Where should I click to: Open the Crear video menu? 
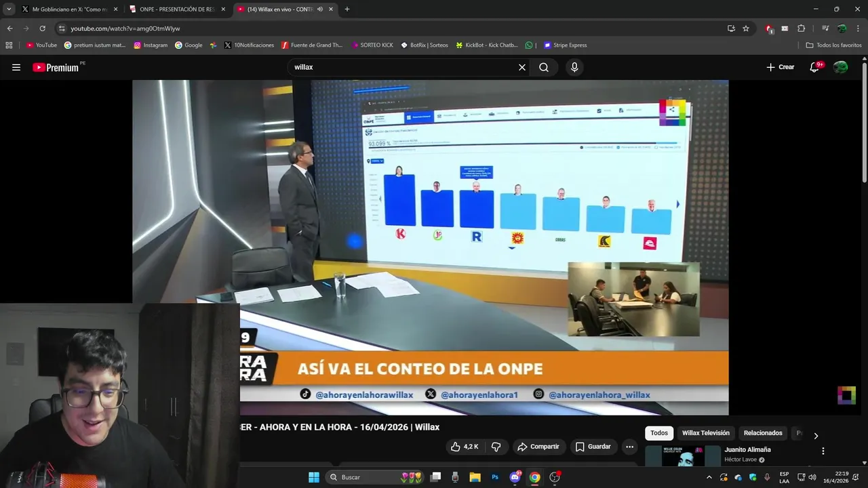(x=780, y=67)
